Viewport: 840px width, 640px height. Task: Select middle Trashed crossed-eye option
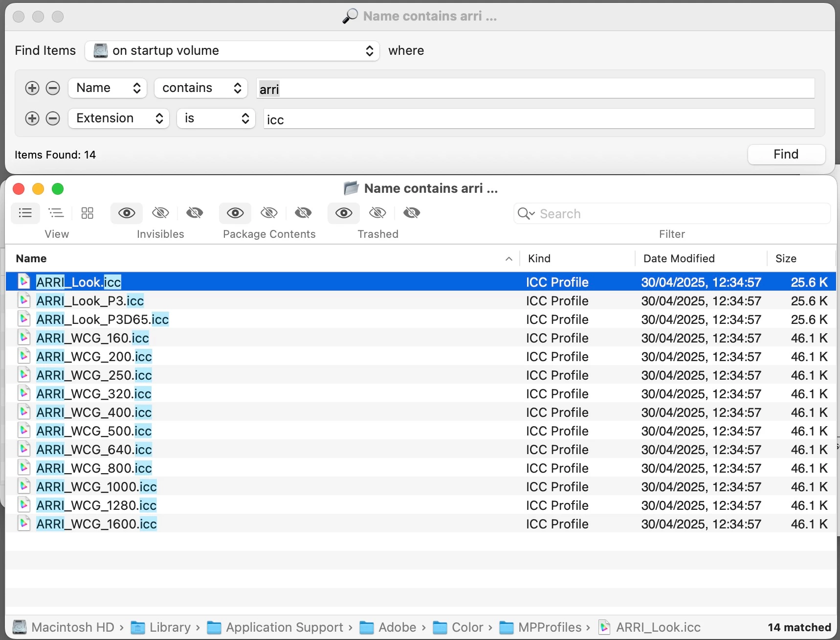coord(377,213)
